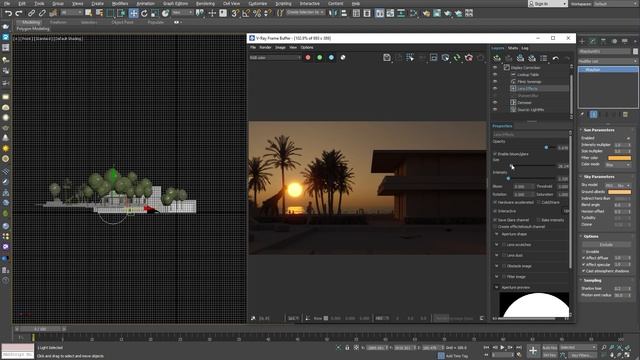Click the large plus key button near timeline

click(x=533, y=350)
